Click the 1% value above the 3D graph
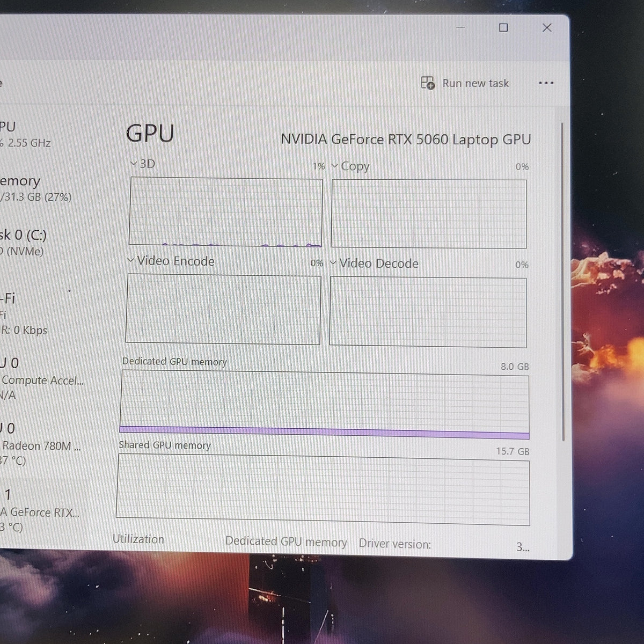644x644 pixels. pyautogui.click(x=319, y=166)
